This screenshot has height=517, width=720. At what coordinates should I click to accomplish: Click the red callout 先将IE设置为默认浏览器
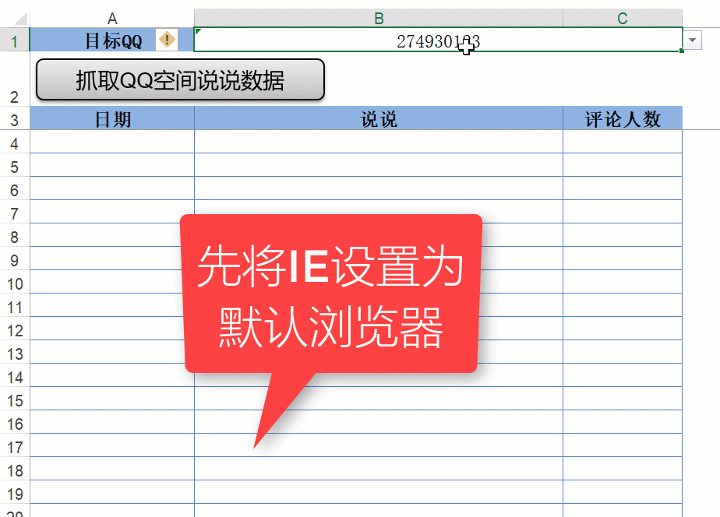[x=331, y=294]
